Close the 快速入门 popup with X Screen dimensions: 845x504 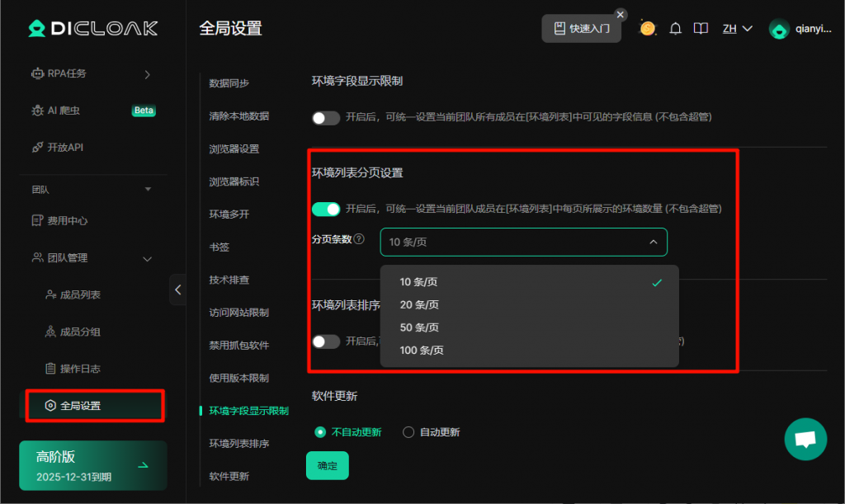[621, 14]
